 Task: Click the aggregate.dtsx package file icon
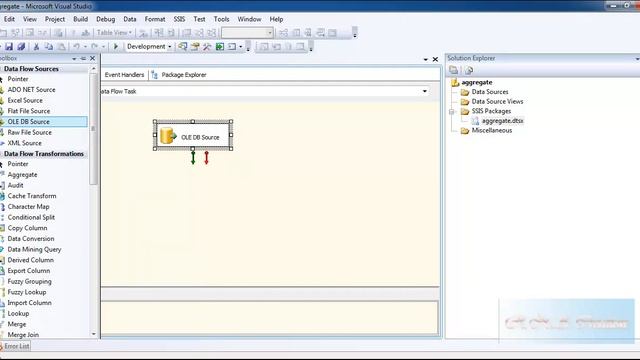475,121
